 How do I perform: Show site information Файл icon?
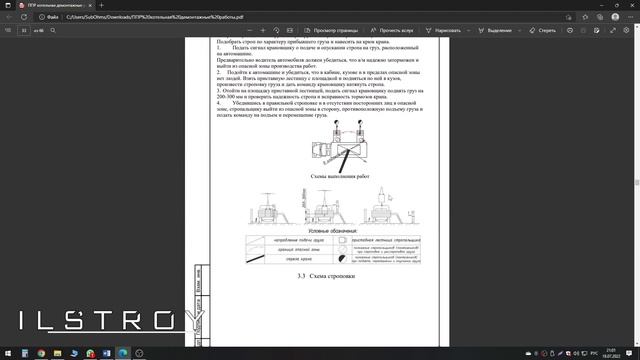(x=49, y=17)
